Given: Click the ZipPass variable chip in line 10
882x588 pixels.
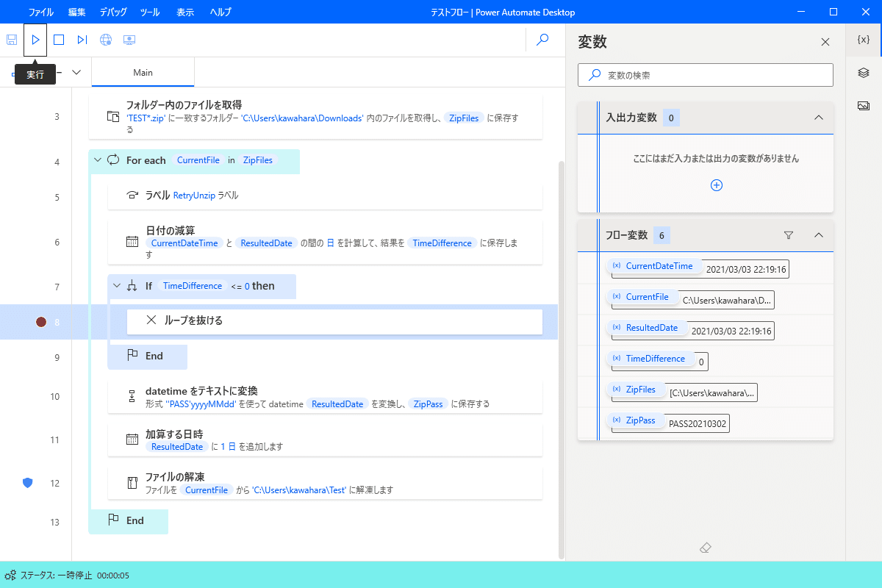Looking at the screenshot, I should click(429, 404).
